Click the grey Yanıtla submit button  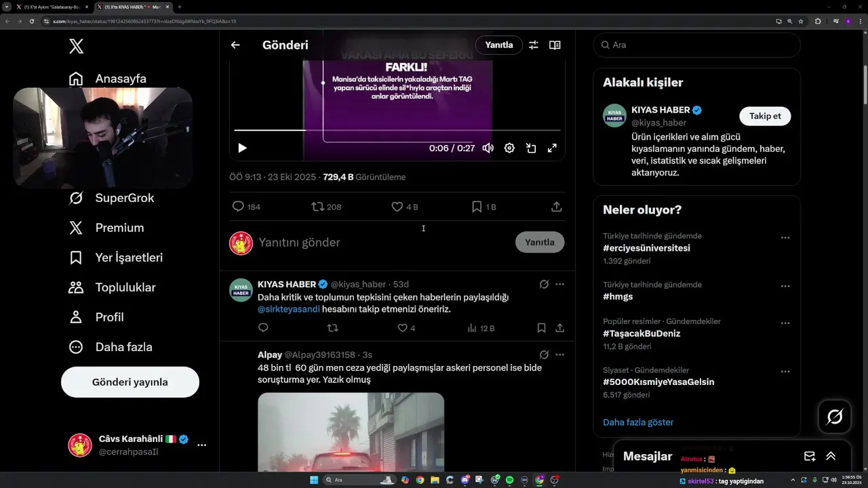pyautogui.click(x=540, y=242)
